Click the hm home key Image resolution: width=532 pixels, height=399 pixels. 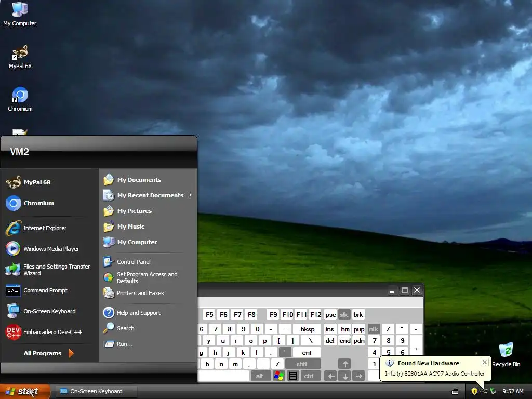coord(345,329)
